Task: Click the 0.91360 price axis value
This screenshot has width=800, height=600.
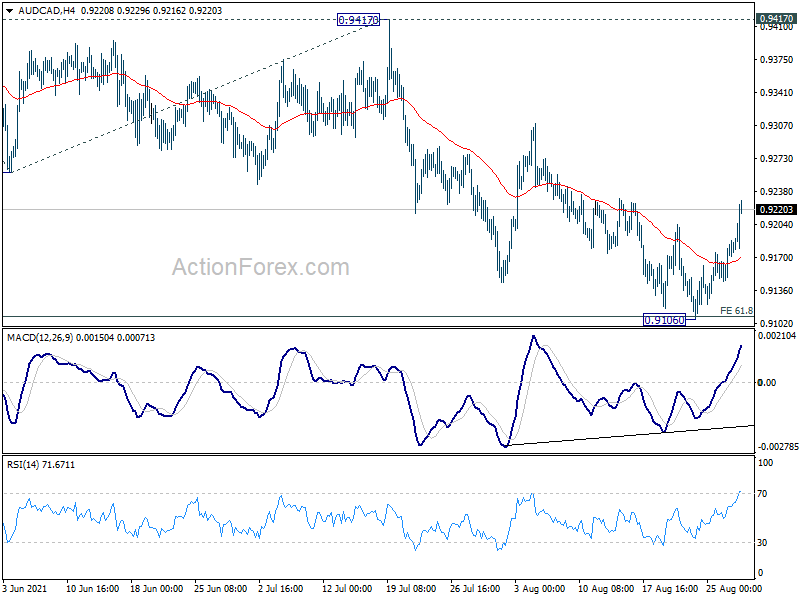Action: [x=777, y=291]
